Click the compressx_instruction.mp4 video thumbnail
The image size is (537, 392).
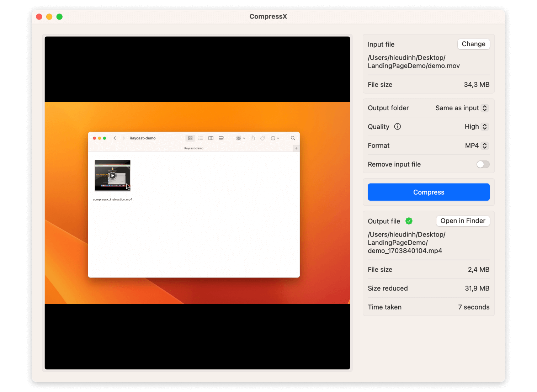[x=112, y=175]
